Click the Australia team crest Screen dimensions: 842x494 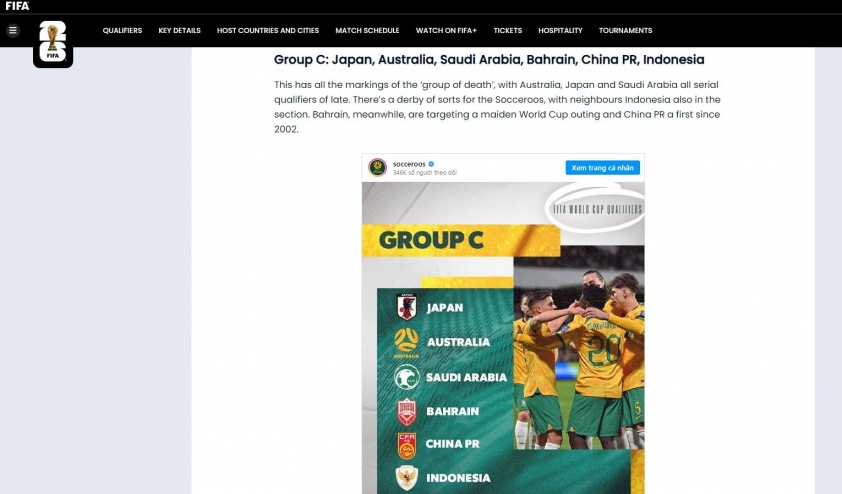407,342
